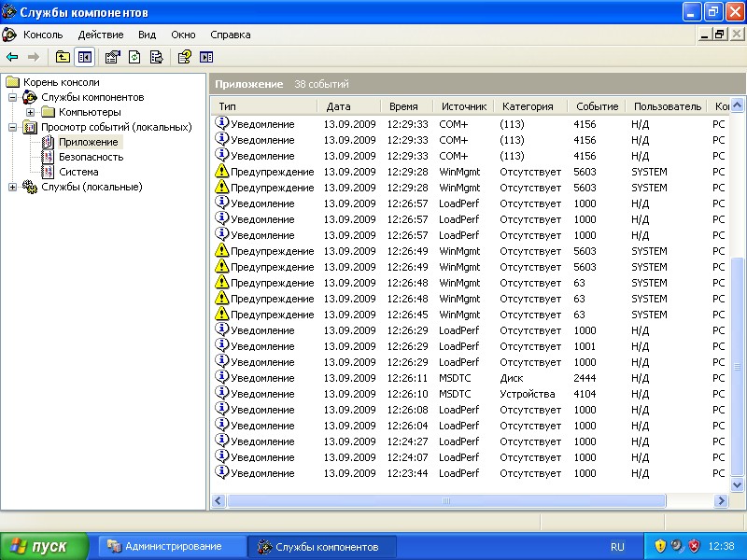Open Properties from the toolbar
The image size is (747, 560).
pos(113,57)
